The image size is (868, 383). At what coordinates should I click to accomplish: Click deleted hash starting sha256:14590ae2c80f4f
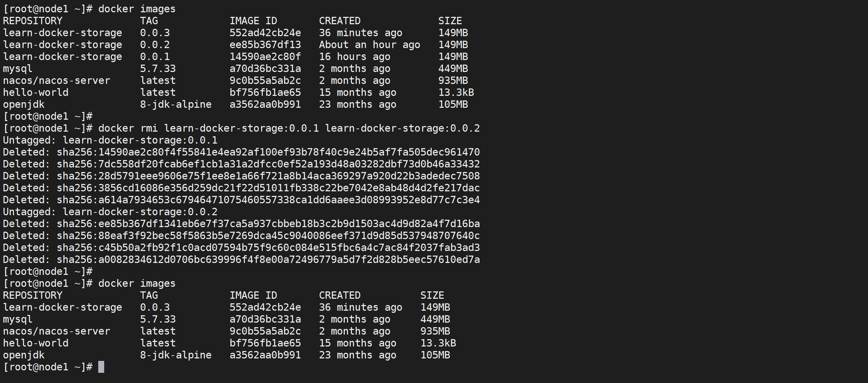pyautogui.click(x=268, y=152)
